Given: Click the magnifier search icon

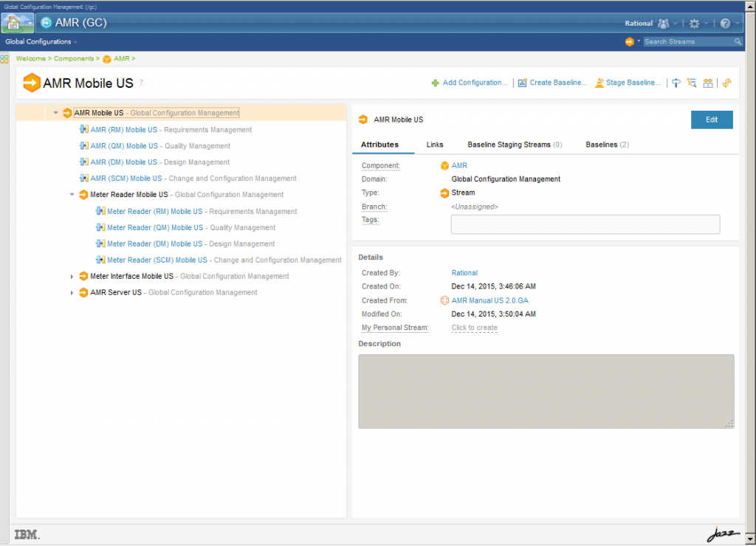Looking at the screenshot, I should click(738, 42).
